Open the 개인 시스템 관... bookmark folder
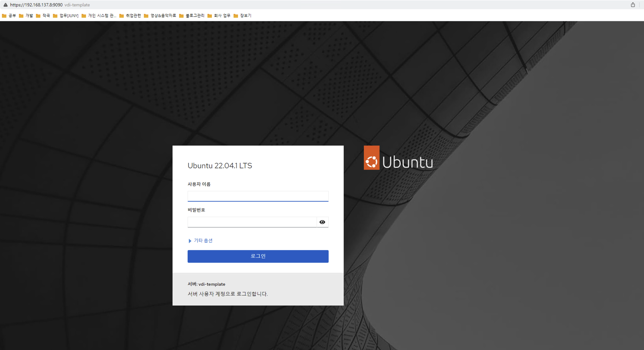 click(99, 16)
